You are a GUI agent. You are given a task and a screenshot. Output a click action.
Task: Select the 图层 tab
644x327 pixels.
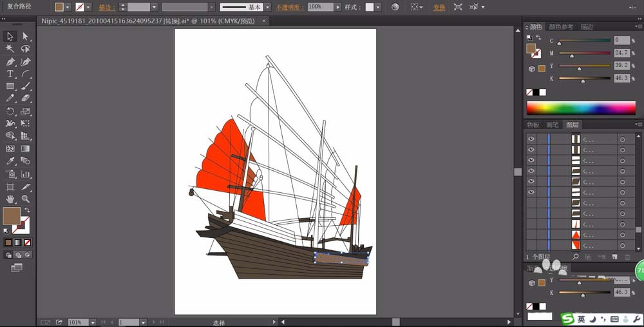point(572,124)
